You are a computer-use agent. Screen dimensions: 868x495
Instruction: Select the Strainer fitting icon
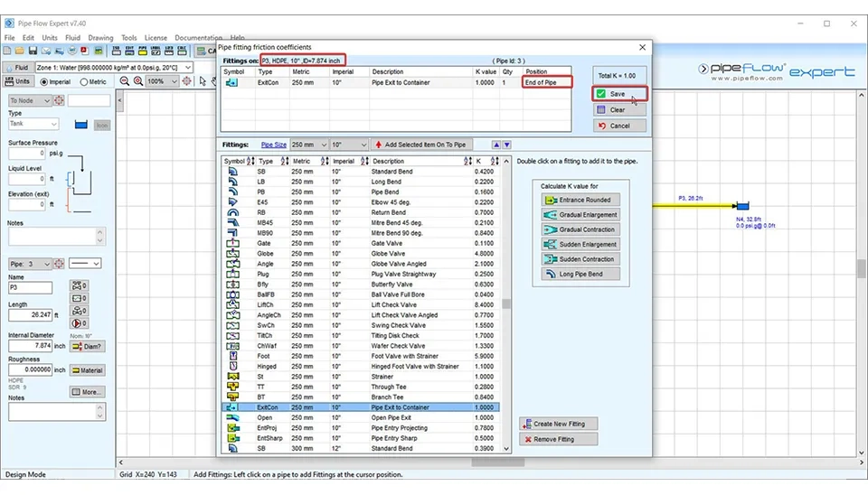233,377
